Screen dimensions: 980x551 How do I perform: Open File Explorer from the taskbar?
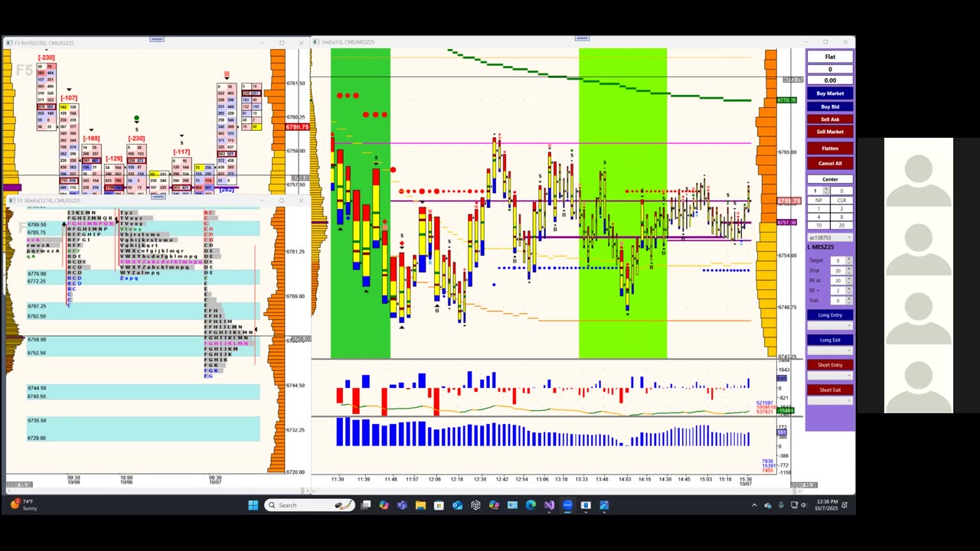pyautogui.click(x=420, y=505)
